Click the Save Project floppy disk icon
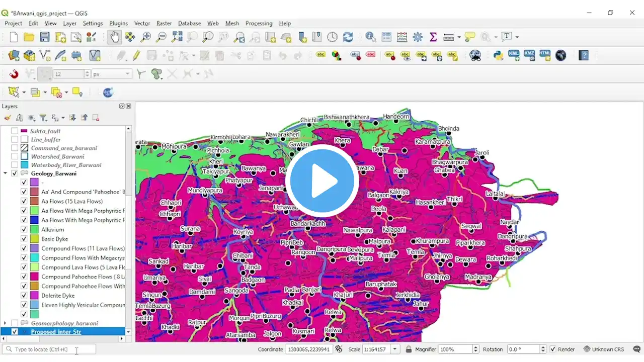This screenshot has height=362, width=644. pos(45,37)
